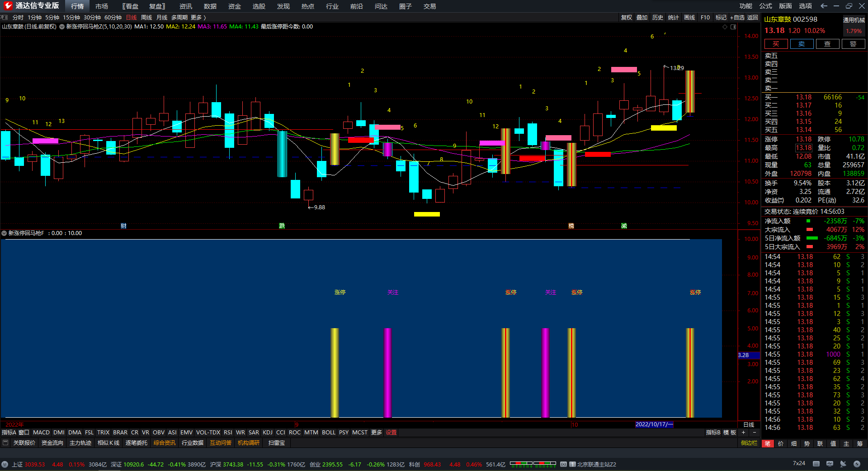This screenshot has height=471, width=868.
Task: Click the diamond marker icon above chart
Action: point(725,27)
